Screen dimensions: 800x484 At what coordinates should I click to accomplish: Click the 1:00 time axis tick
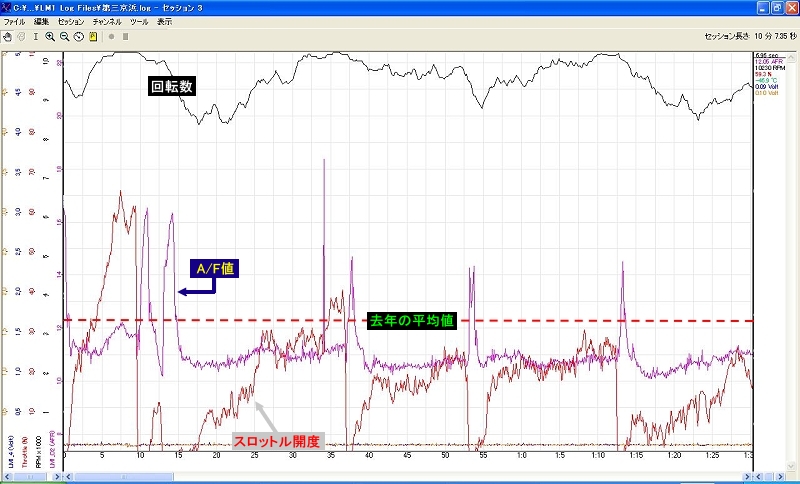[x=522, y=455]
